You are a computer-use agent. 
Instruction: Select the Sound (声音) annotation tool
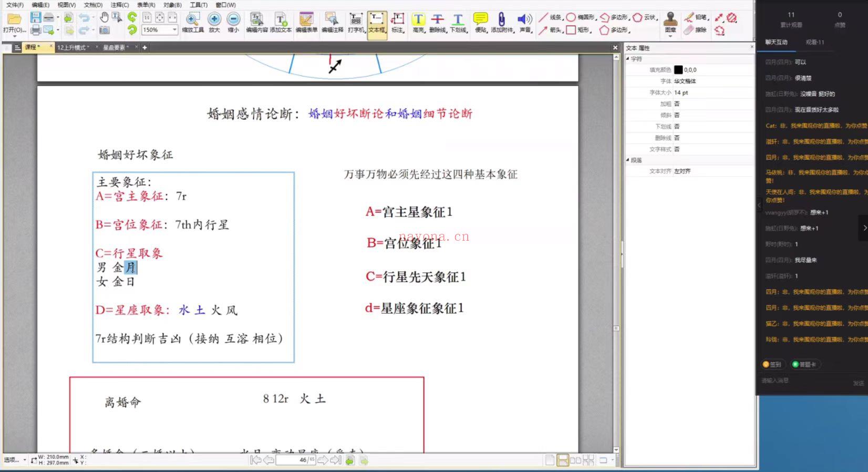[x=525, y=23]
